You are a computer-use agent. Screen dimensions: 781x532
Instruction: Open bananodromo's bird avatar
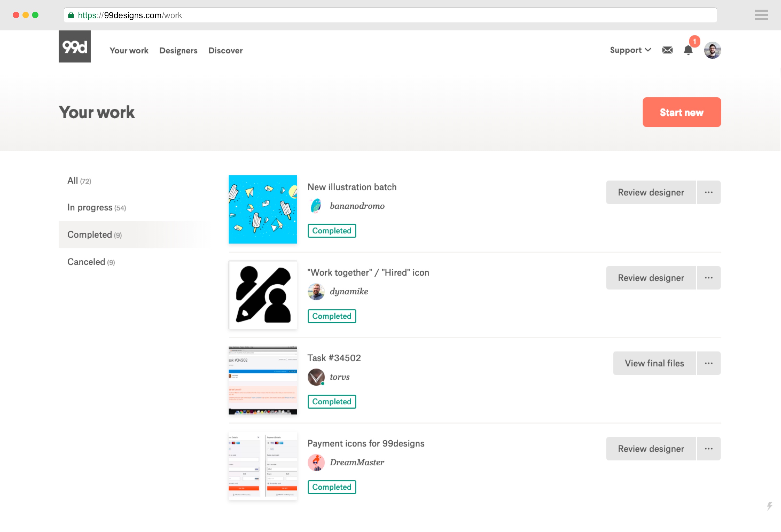[316, 206]
